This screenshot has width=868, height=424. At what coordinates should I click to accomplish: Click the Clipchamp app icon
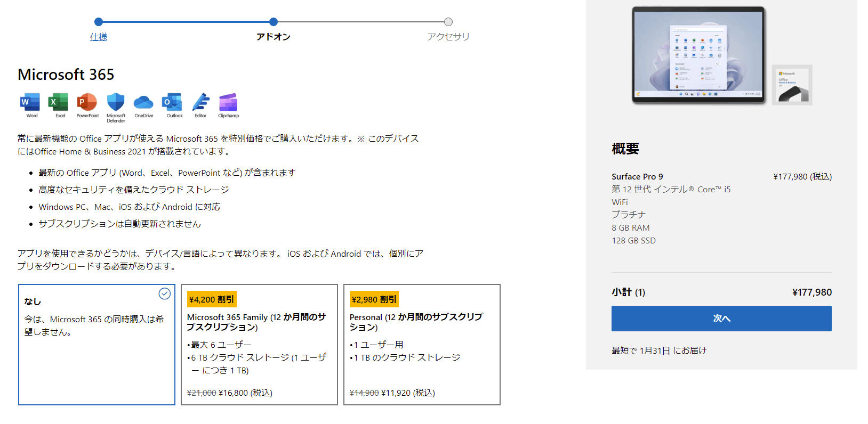click(228, 102)
